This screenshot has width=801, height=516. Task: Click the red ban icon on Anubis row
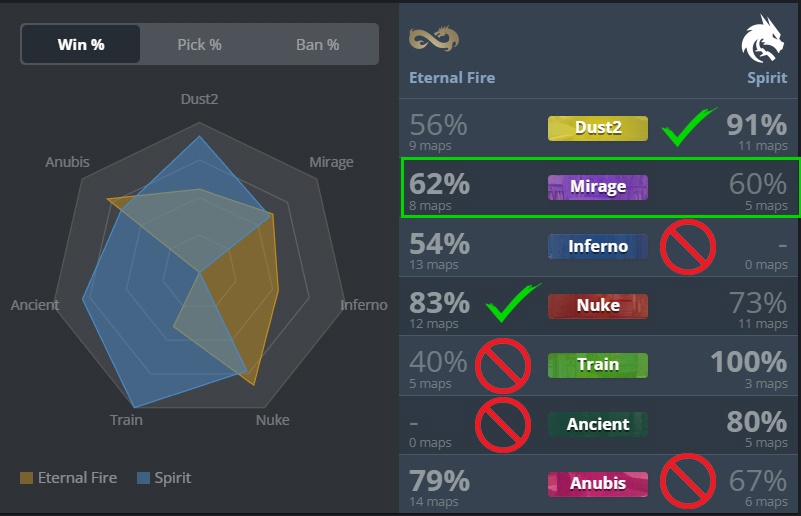pos(688,481)
